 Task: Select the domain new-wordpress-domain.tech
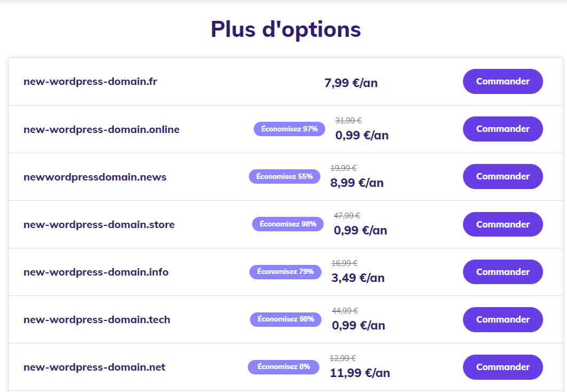pos(96,319)
